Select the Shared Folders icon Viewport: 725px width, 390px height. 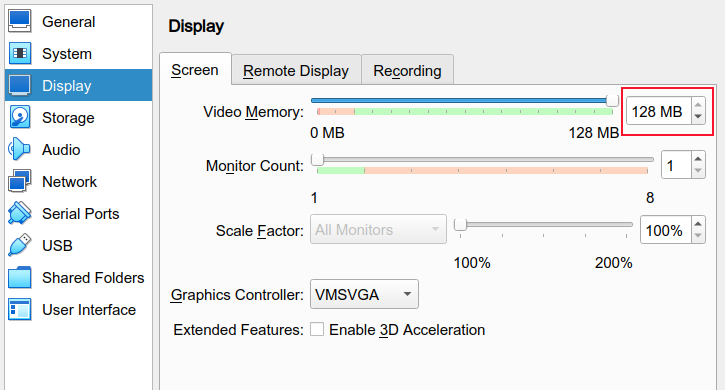[x=20, y=277]
